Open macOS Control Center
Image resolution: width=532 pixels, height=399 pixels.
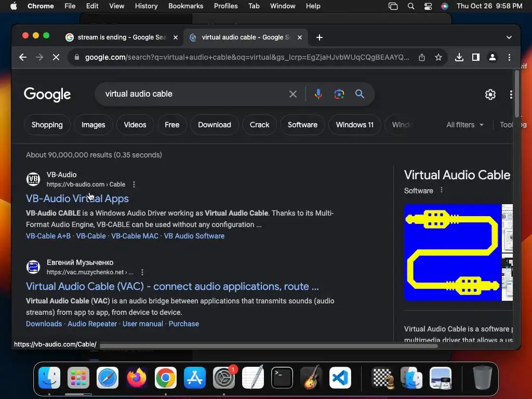pyautogui.click(x=428, y=6)
